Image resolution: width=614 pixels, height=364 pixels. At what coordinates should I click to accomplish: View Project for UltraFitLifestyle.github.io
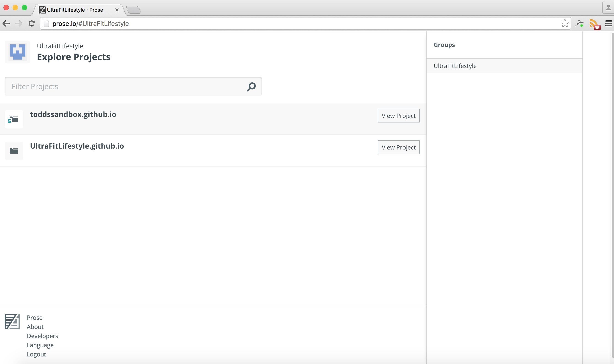pos(398,147)
